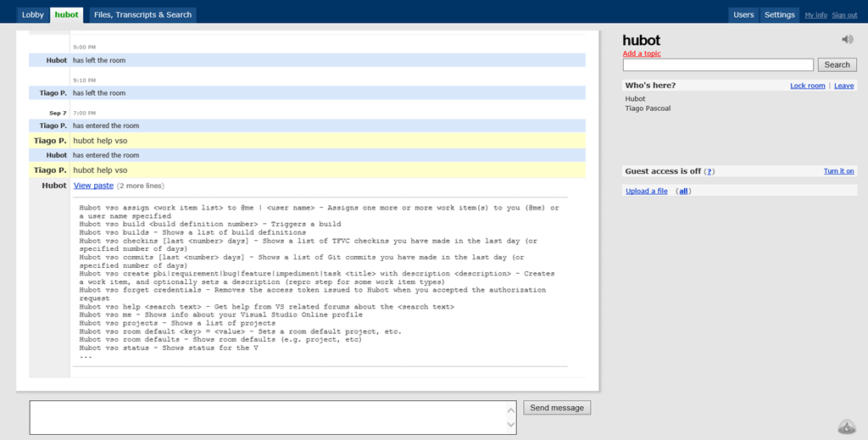This screenshot has width=868, height=440.
Task: Sign out of the account
Action: [844, 15]
